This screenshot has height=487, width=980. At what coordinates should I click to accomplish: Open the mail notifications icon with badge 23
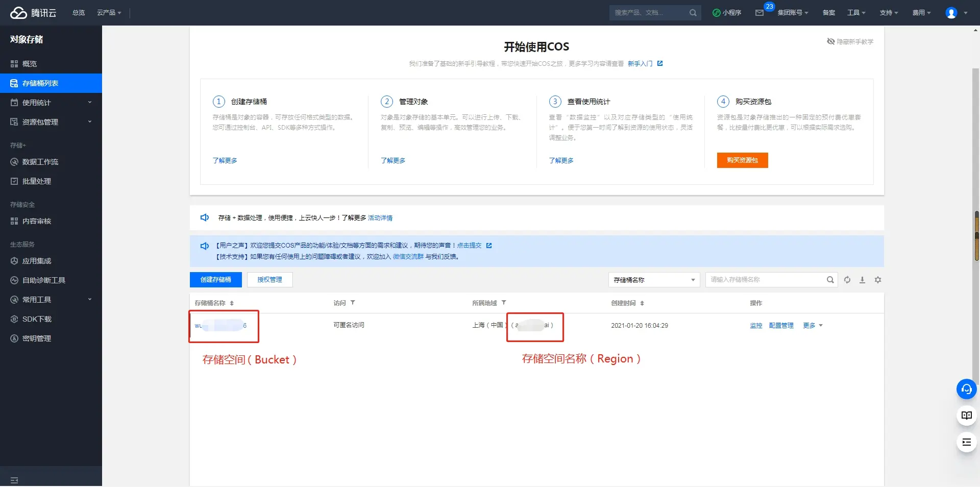[759, 13]
